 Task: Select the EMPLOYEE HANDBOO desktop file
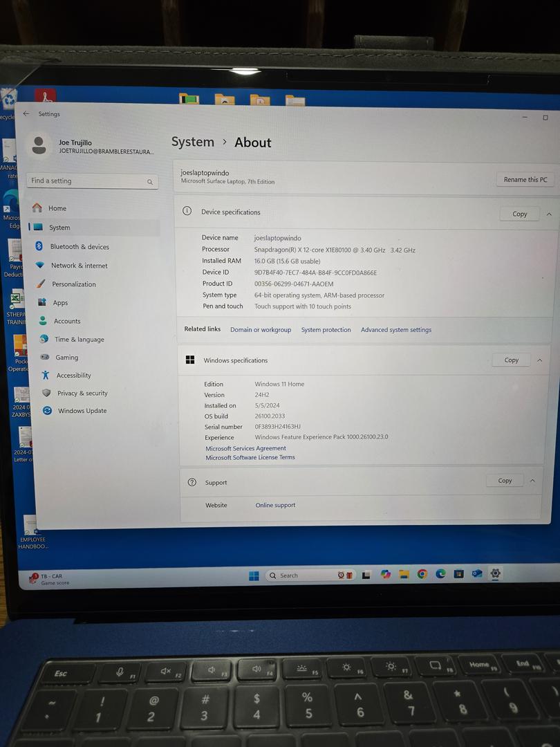tap(32, 532)
